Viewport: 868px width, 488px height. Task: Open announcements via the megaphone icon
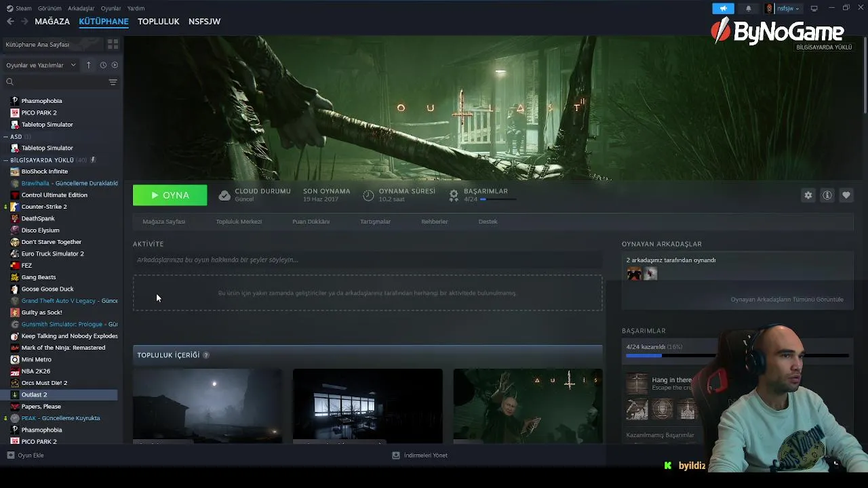tap(723, 8)
